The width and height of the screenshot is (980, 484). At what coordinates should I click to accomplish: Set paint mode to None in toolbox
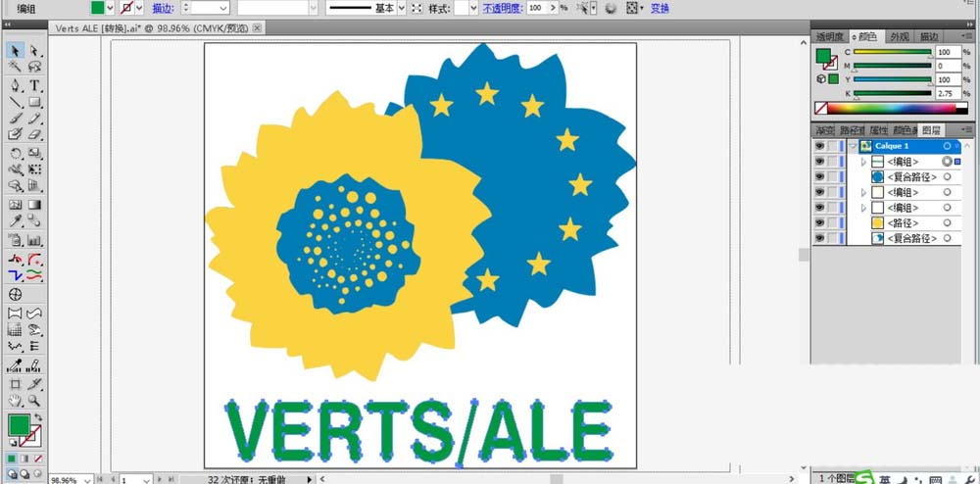tap(38, 459)
